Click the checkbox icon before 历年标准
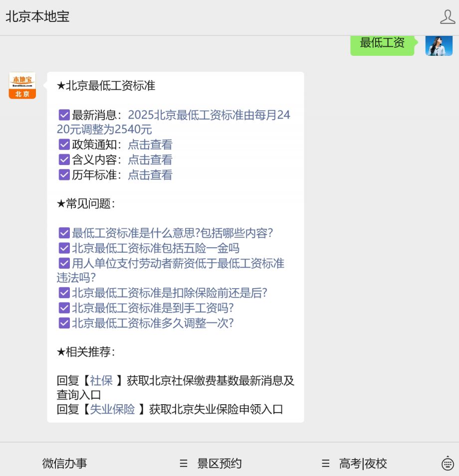The height and width of the screenshot is (476, 459). (x=64, y=175)
